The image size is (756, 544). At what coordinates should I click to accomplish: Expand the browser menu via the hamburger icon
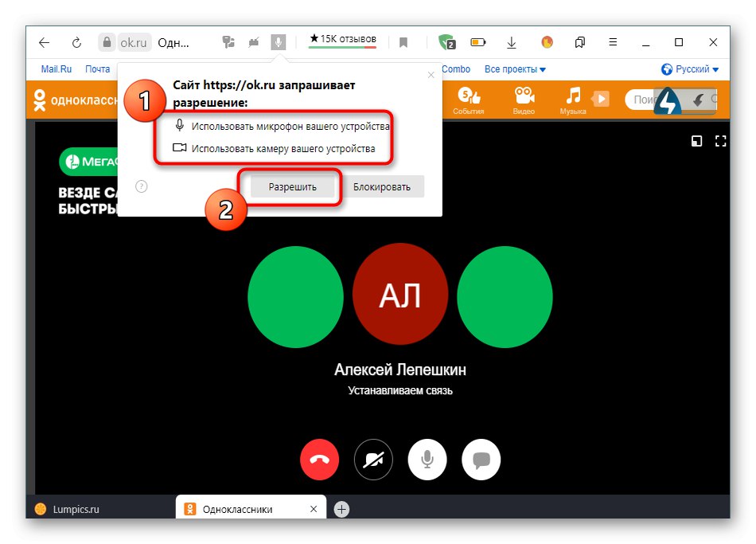(x=612, y=41)
